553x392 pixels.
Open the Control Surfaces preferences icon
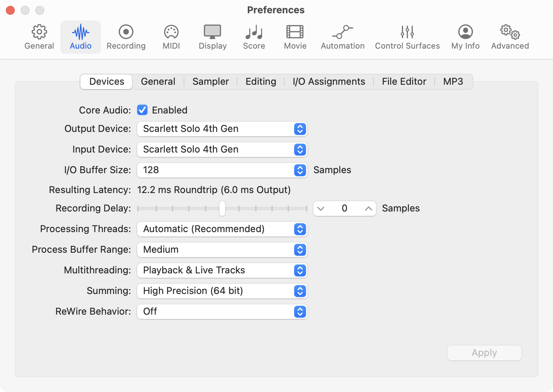pos(407,36)
